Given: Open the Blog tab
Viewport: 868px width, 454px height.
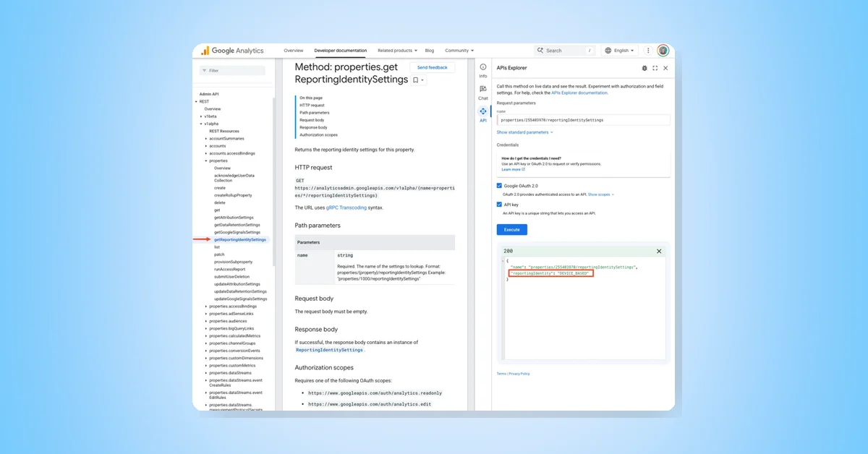Looking at the screenshot, I should tap(430, 51).
